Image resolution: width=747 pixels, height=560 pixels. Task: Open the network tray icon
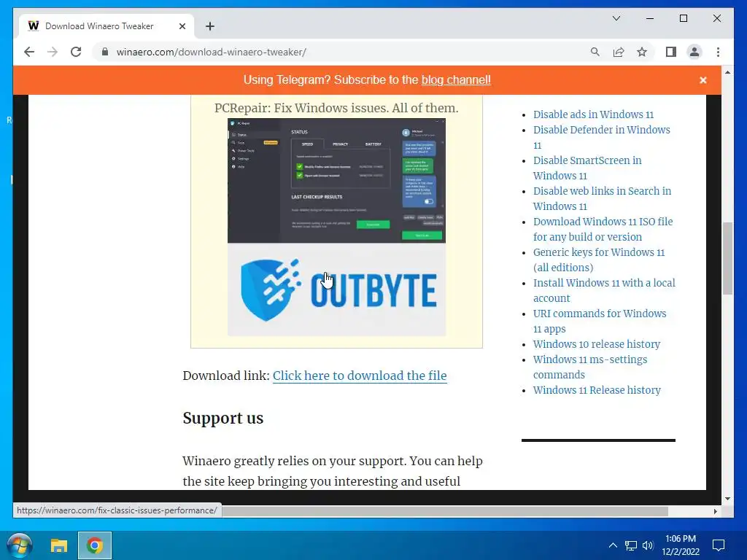tap(631, 545)
